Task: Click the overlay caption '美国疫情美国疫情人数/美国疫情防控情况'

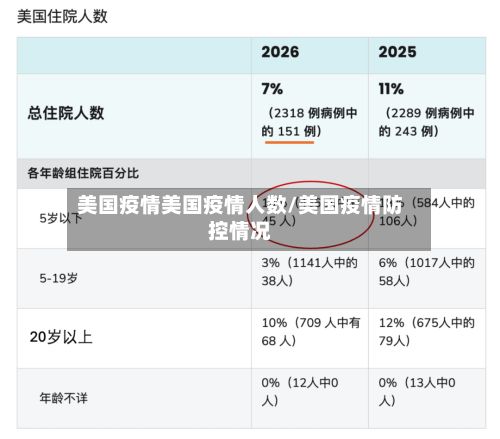Action: pos(240,218)
